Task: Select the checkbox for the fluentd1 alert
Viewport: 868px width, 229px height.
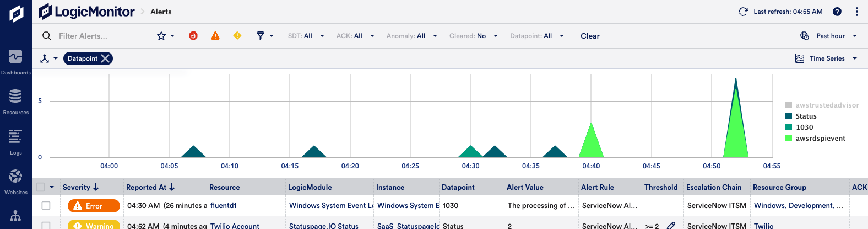Action: click(x=46, y=205)
